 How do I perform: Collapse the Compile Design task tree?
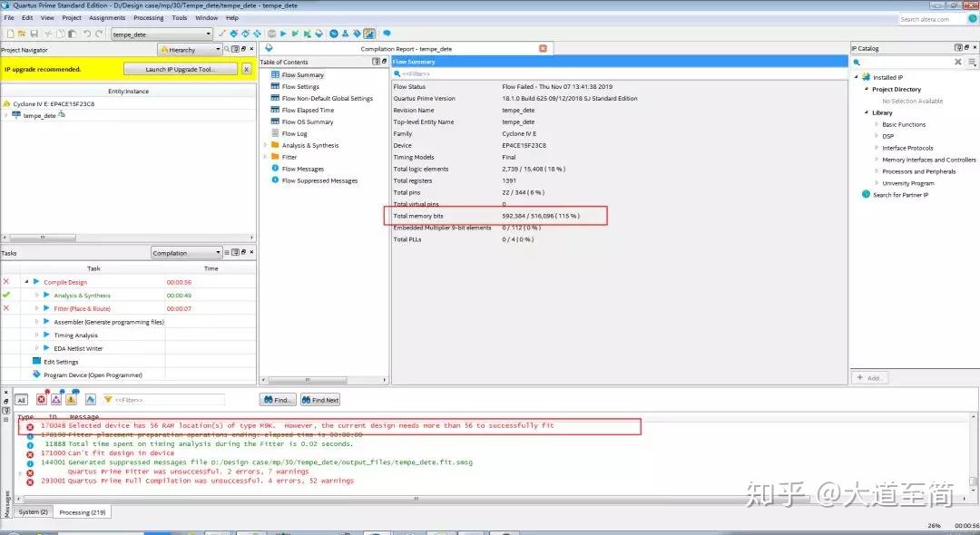click(x=26, y=281)
